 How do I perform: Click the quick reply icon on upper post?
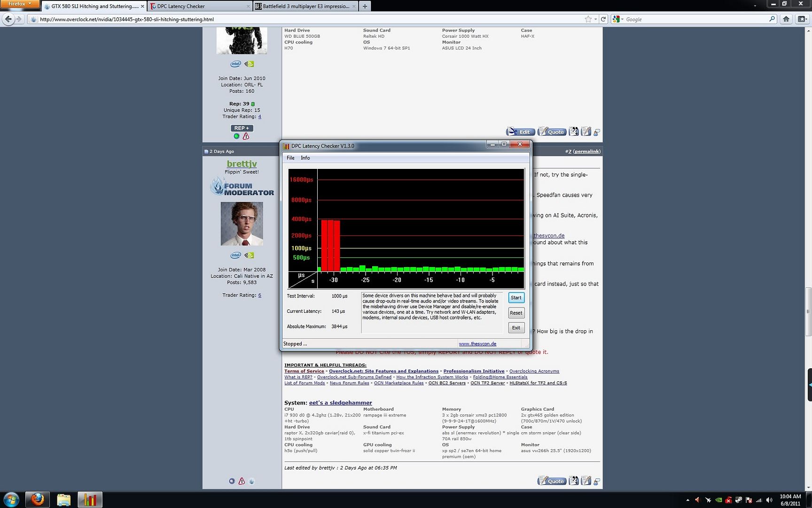[586, 132]
